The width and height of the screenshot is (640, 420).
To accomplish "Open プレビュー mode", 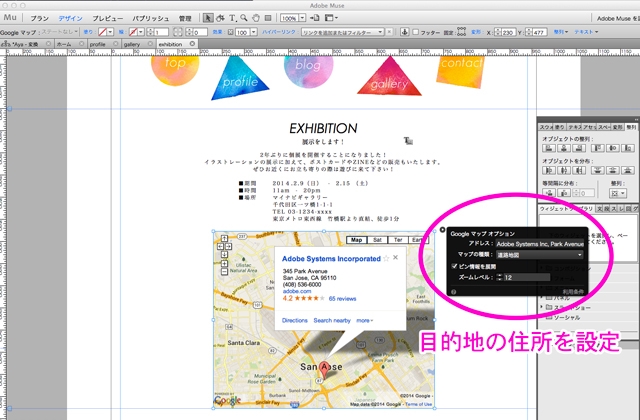I will (x=107, y=18).
